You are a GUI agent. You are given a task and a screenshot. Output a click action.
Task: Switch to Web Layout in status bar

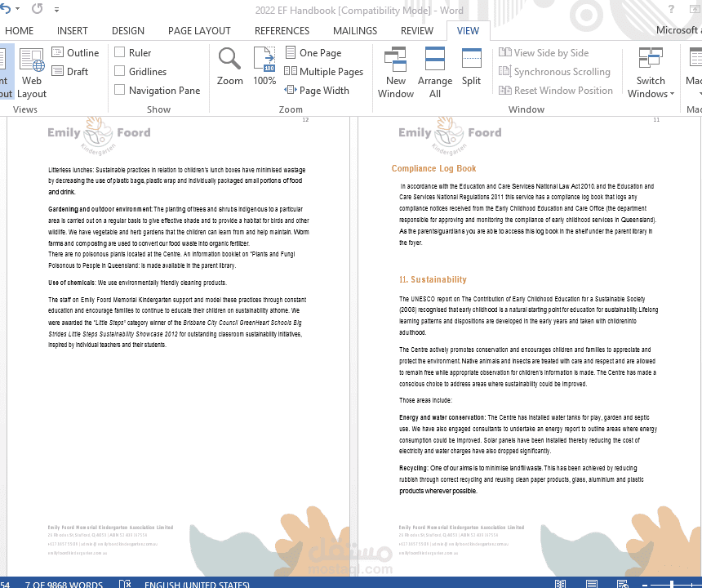click(x=623, y=584)
